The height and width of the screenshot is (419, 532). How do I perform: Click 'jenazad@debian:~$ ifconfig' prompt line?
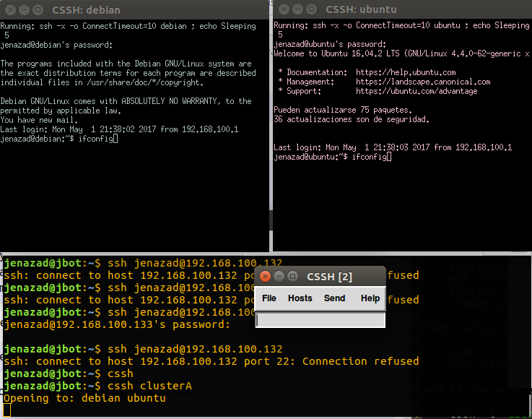pos(59,139)
